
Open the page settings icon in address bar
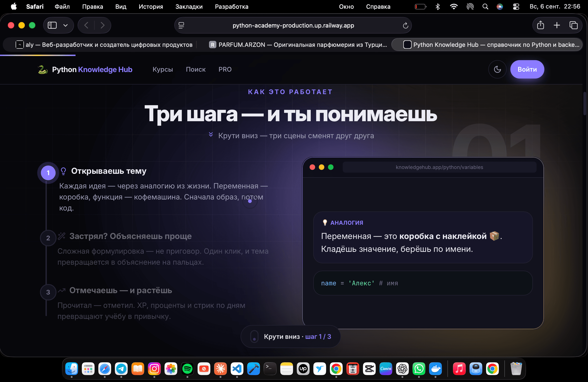(181, 25)
